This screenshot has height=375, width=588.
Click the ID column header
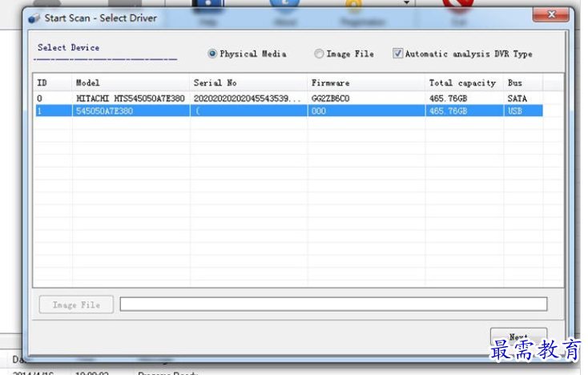52,83
